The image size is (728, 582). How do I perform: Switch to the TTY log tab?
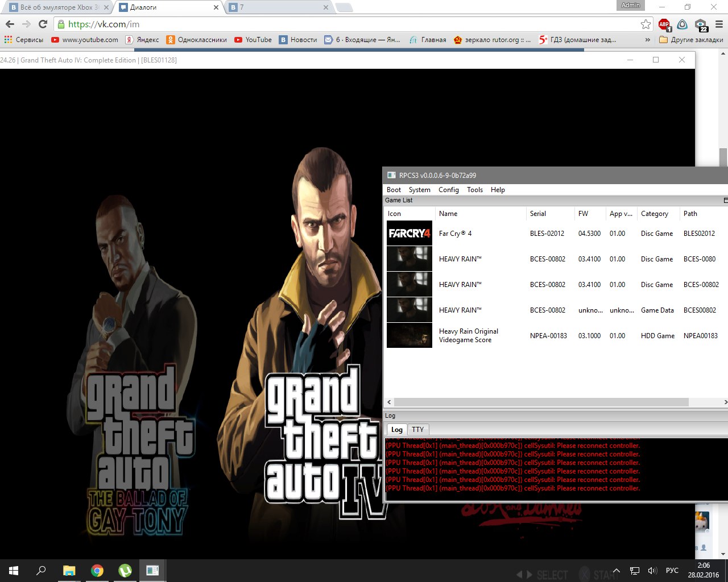pyautogui.click(x=417, y=430)
